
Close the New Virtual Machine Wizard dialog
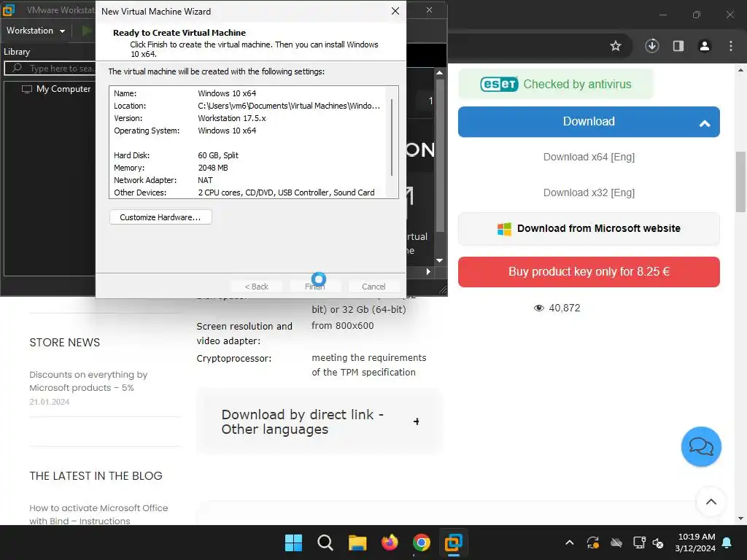coord(395,11)
